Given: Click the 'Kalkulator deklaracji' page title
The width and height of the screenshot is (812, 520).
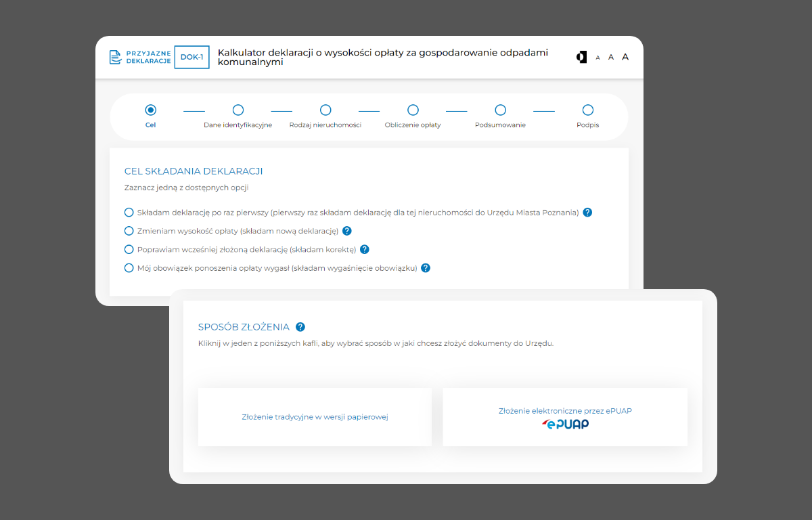Looking at the screenshot, I should tap(383, 57).
